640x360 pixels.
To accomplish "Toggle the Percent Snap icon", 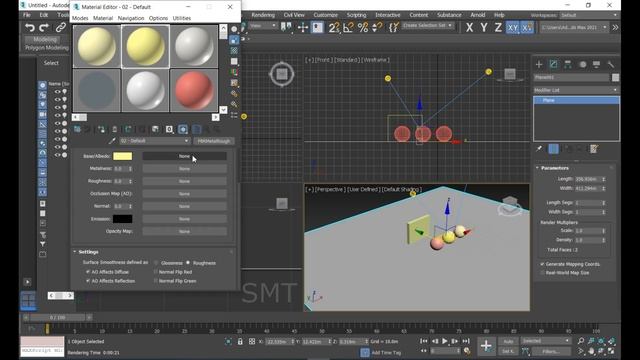I will (362, 27).
